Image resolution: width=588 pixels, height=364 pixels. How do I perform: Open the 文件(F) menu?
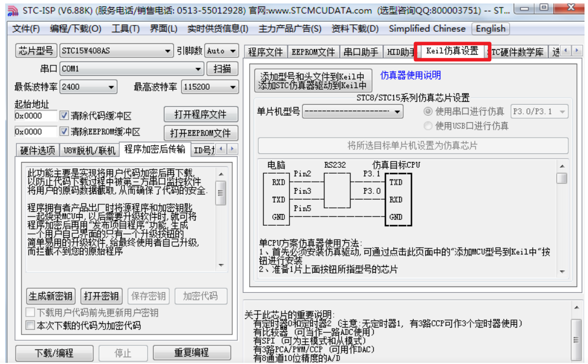(26, 29)
